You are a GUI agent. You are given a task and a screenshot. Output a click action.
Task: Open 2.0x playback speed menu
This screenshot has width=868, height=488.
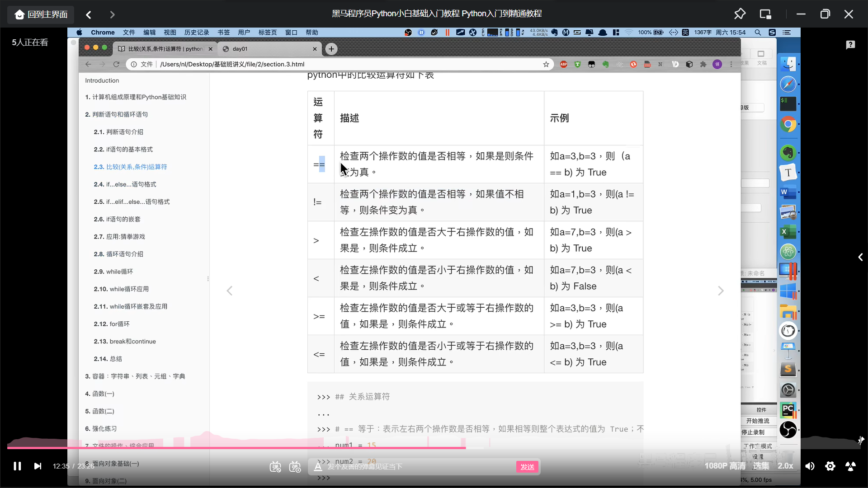tap(785, 466)
